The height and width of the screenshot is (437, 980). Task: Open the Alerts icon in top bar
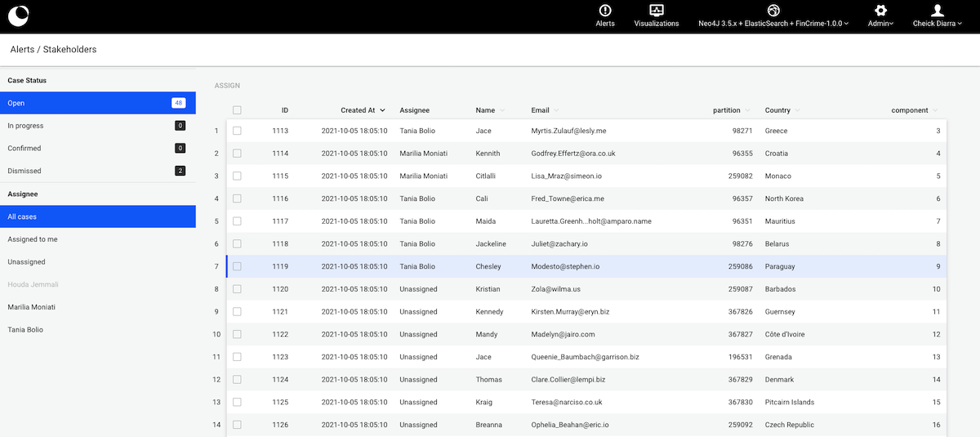point(605,11)
